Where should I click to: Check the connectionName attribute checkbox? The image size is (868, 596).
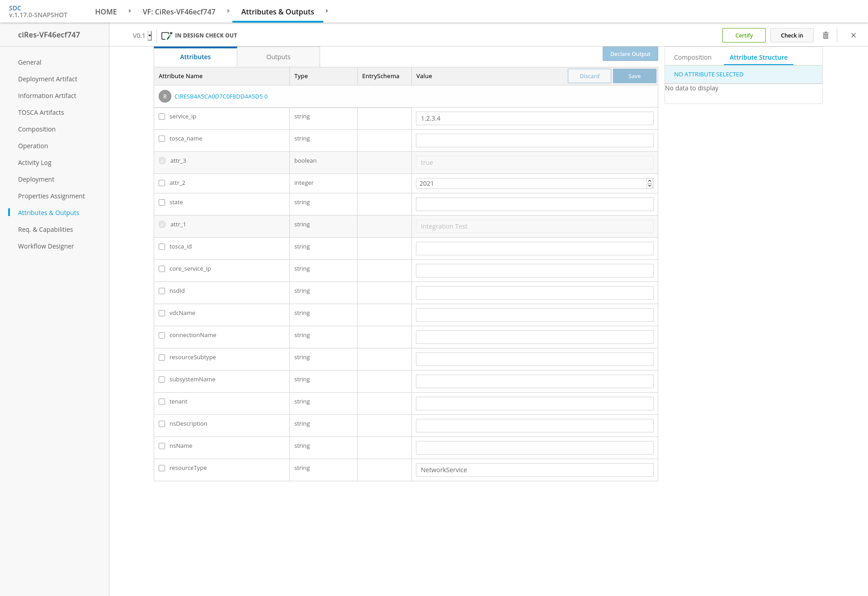click(162, 335)
